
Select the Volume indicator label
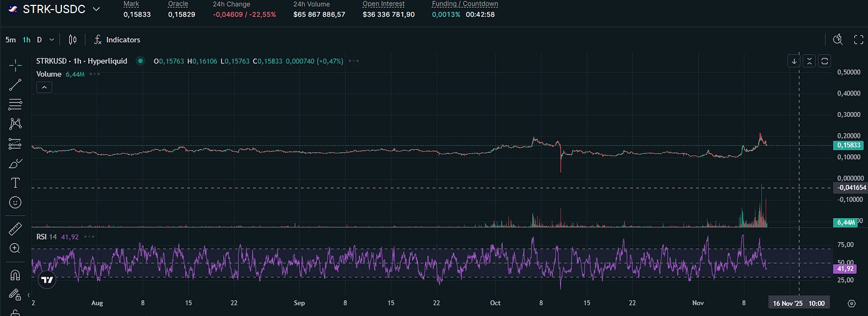pyautogui.click(x=49, y=74)
